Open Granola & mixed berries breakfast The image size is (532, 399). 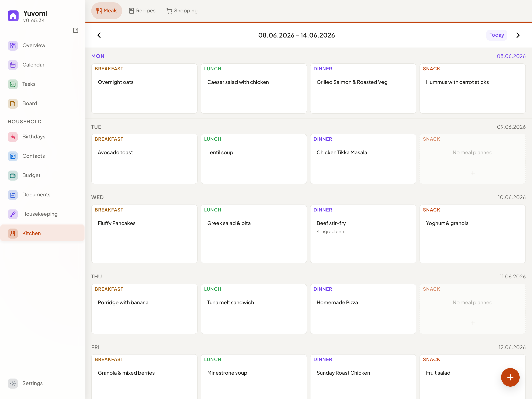(x=144, y=377)
